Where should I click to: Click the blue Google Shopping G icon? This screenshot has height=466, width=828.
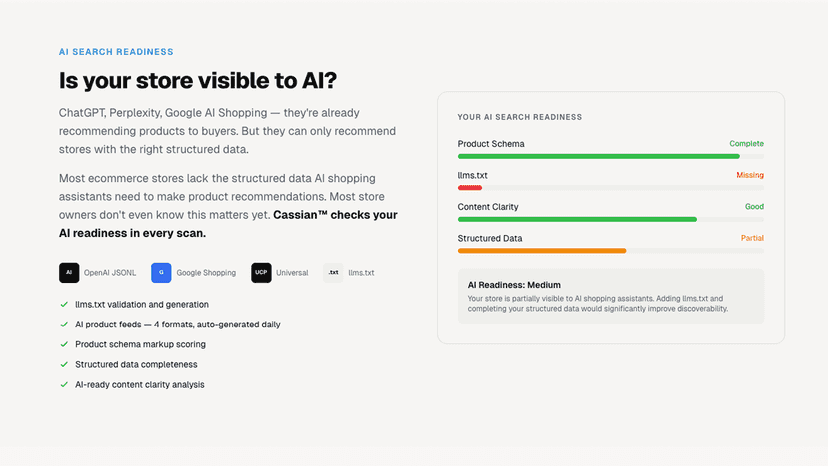(x=161, y=273)
